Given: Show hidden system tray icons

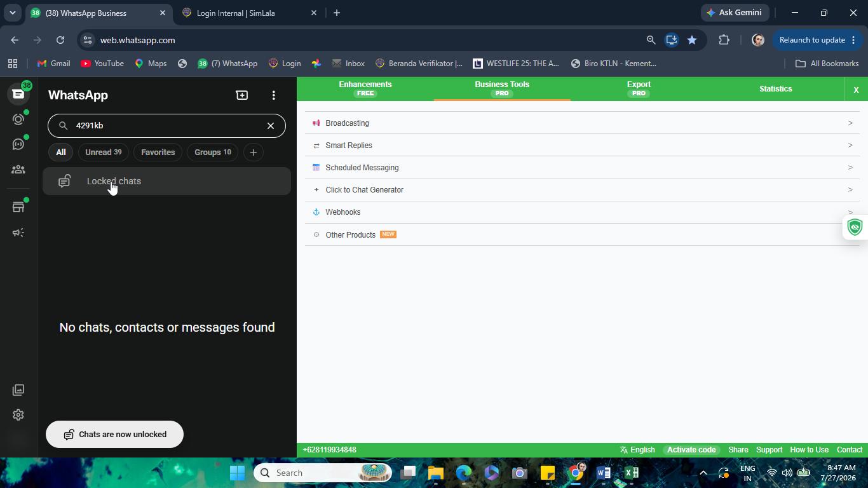Looking at the screenshot, I should [x=703, y=473].
